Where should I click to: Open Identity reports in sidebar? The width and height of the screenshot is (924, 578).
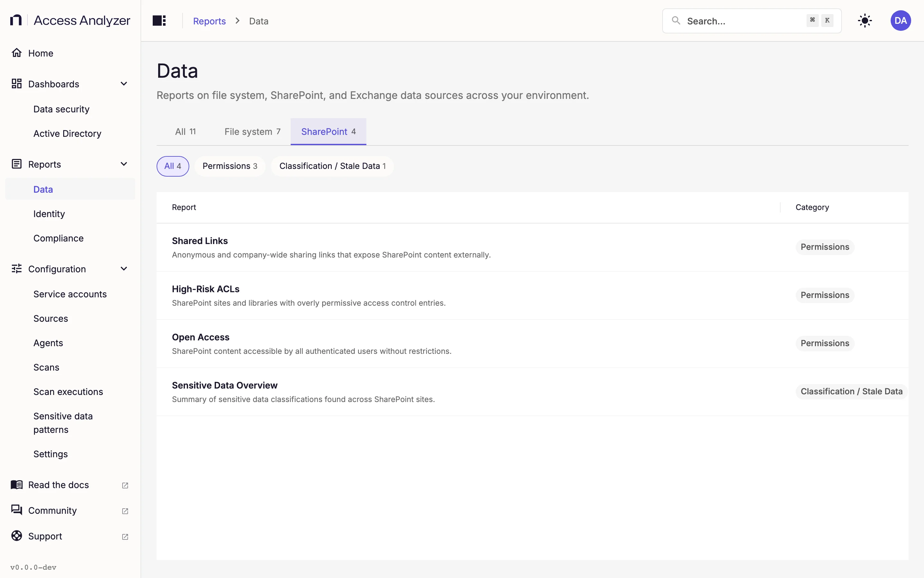[x=70, y=214]
